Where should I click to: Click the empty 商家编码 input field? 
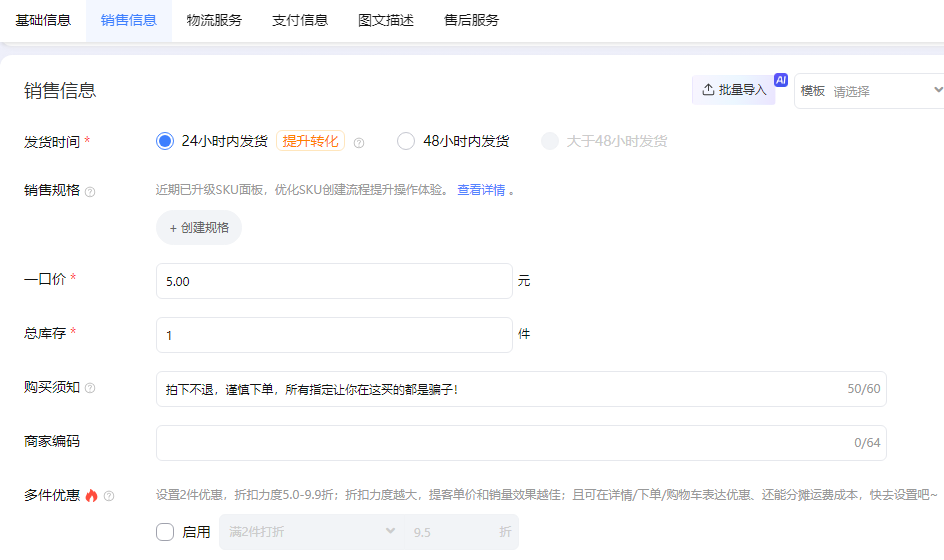(x=500, y=443)
